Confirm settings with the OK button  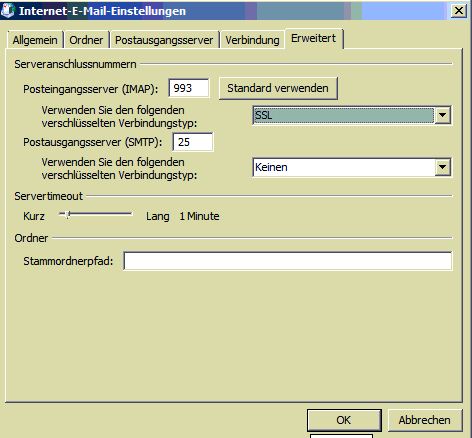point(344,420)
